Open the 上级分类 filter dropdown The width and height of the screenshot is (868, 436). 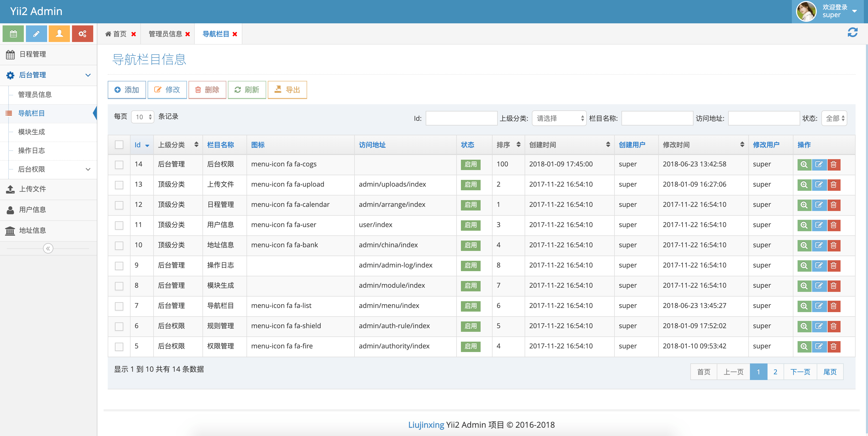[559, 118]
